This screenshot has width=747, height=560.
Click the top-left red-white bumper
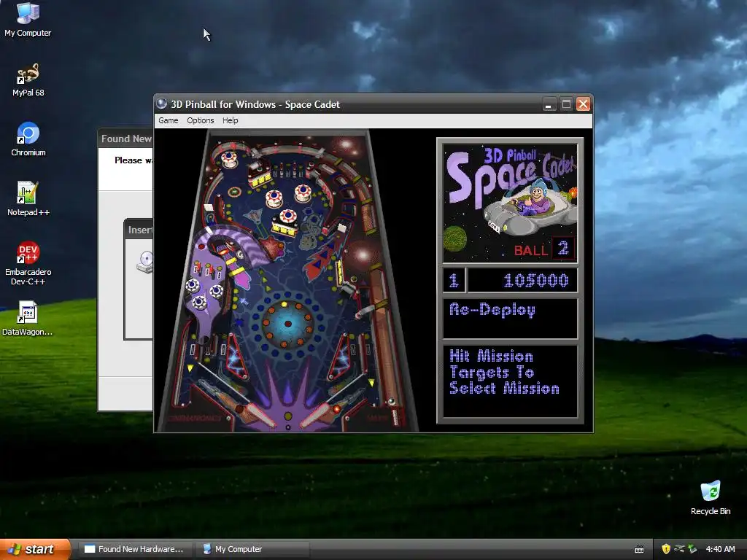[228, 158]
